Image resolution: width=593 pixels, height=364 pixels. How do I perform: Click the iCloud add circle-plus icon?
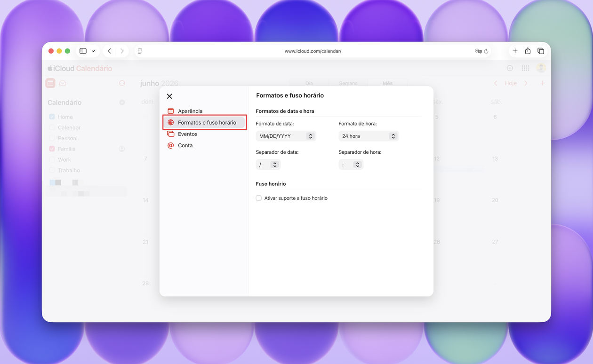point(510,68)
